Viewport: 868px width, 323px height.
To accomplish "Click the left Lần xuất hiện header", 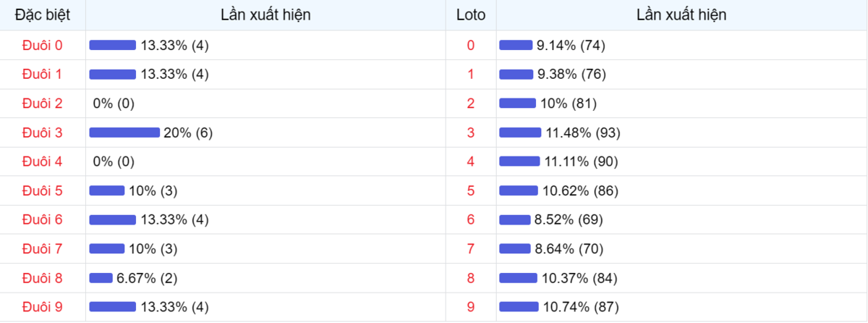I will 265,15.
